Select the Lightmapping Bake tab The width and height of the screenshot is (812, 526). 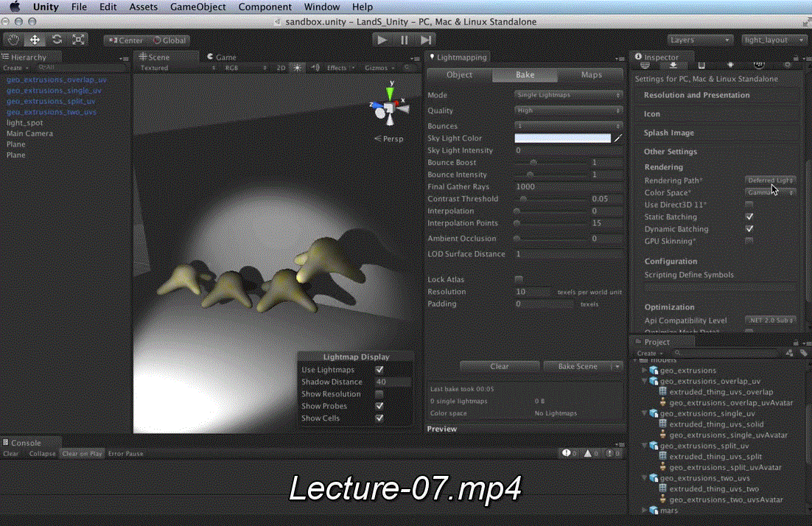(525, 74)
